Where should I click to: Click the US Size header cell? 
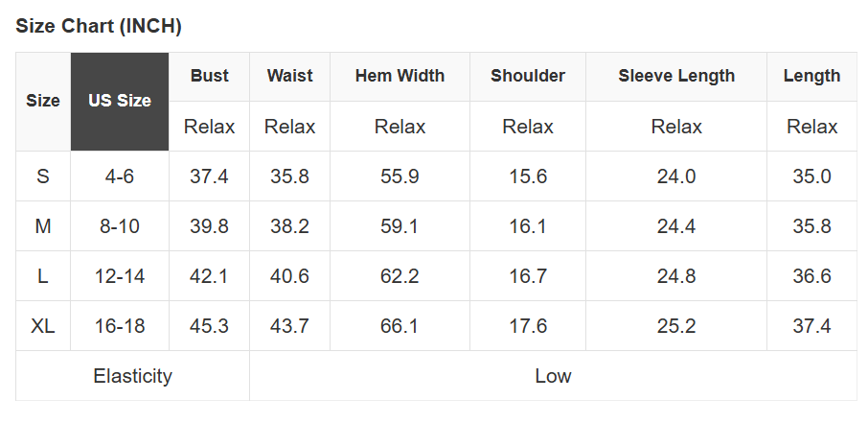[120, 101]
